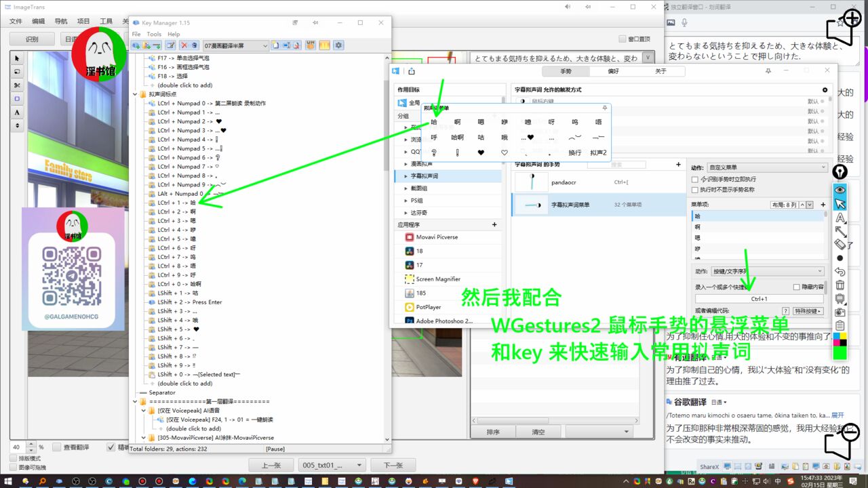Enable the 隐藏内容 checkbox
This screenshot has width=868, height=488.
[x=797, y=287]
